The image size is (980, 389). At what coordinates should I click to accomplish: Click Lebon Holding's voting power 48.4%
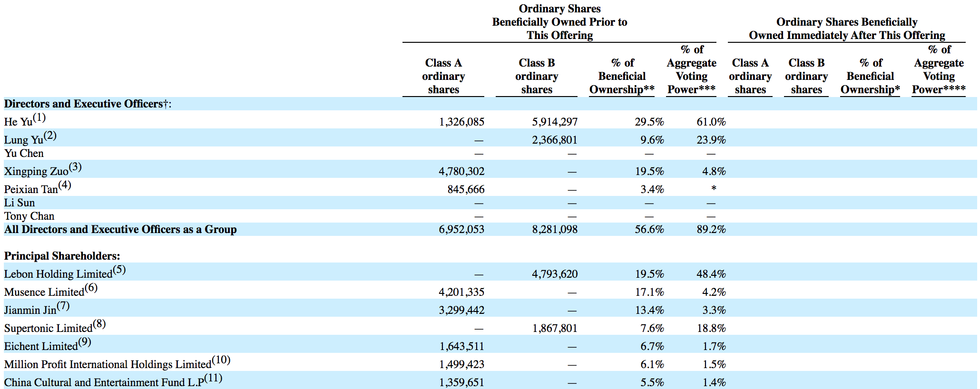(711, 274)
